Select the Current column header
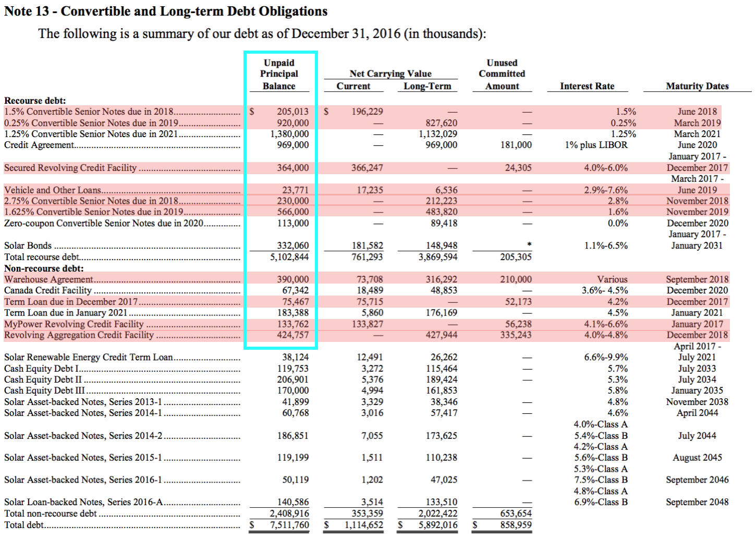The width and height of the screenshot is (756, 539). (x=353, y=87)
